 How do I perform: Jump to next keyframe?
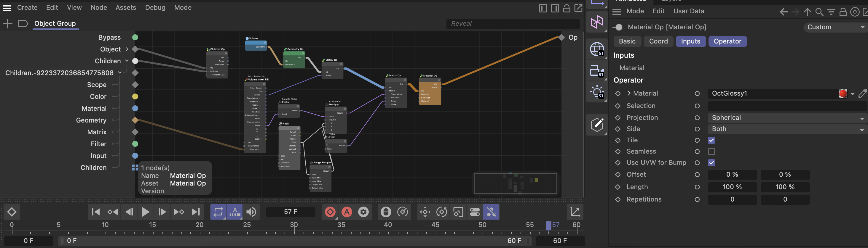tap(178, 212)
